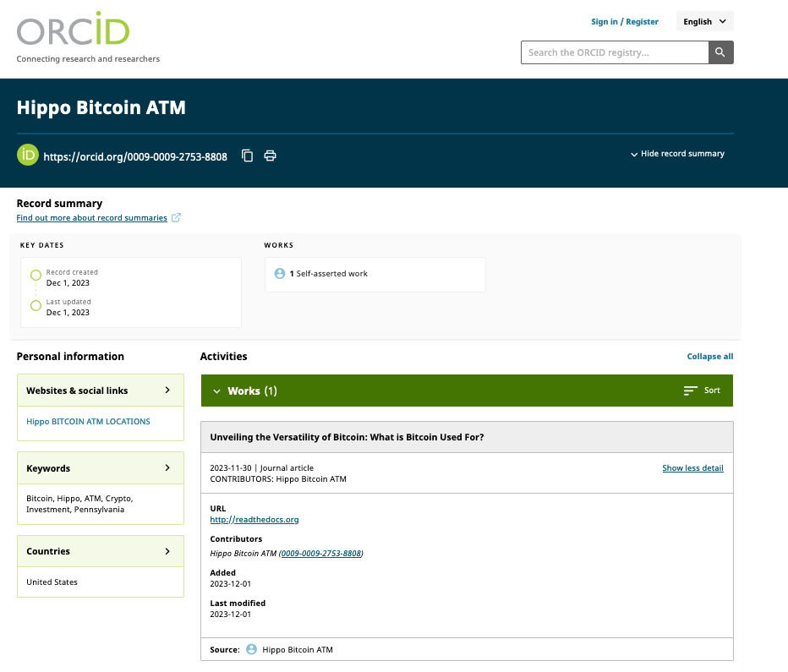
Task: Open the Sign in / Register link
Action: (624, 22)
